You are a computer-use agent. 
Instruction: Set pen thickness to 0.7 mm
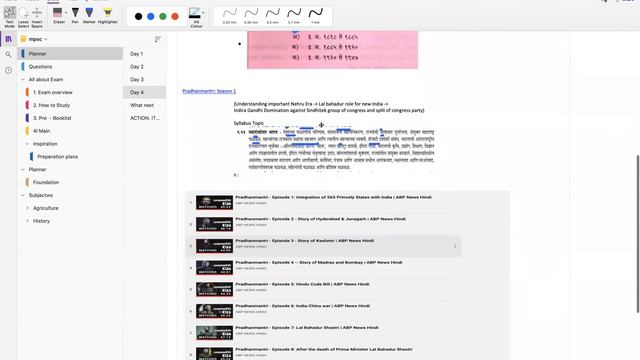pyautogui.click(x=294, y=16)
